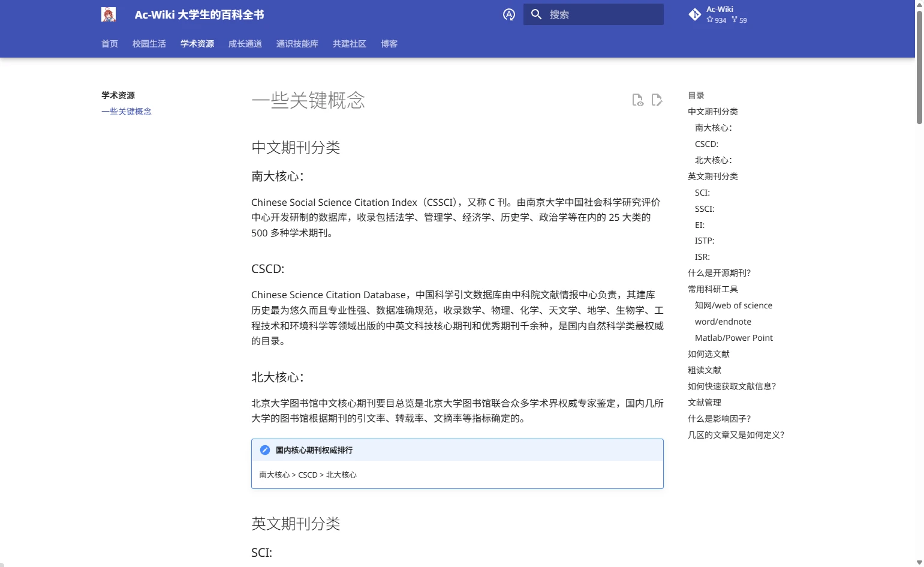This screenshot has width=924, height=567.
Task: Open the Ac-Wiki Git repository icon
Action: point(695,14)
